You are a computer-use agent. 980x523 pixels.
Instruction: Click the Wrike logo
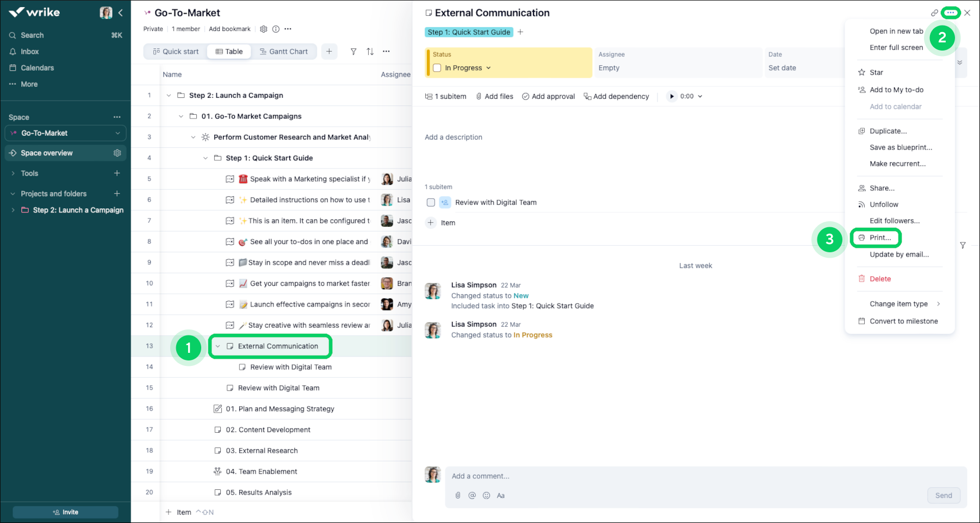coord(34,12)
